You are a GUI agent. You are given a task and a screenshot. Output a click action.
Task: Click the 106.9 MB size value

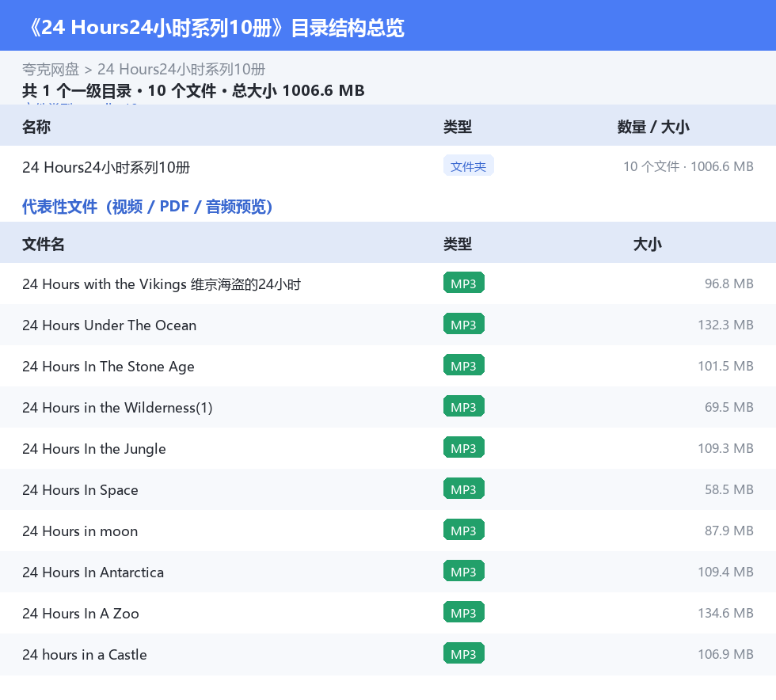tap(725, 654)
